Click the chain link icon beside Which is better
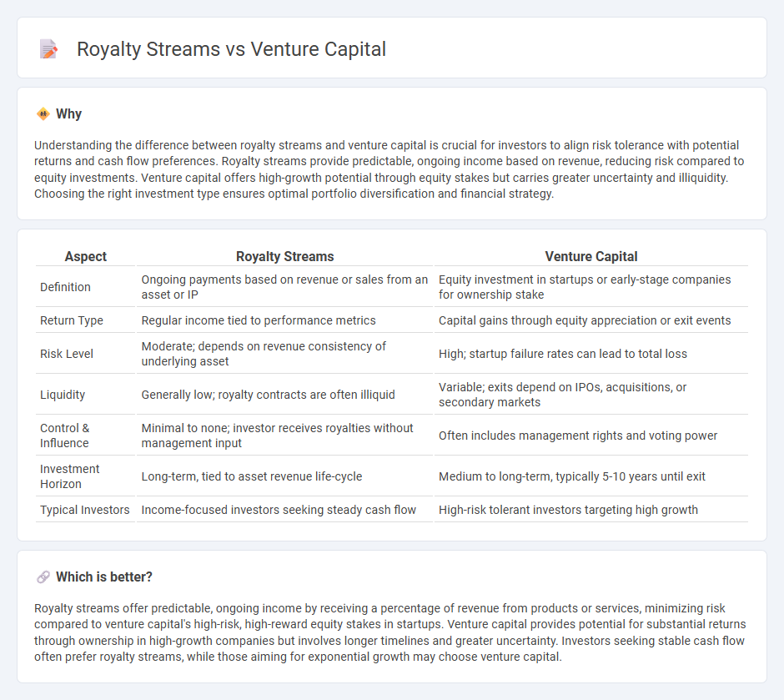Screen dimensions: 784x700 pyautogui.click(x=43, y=577)
